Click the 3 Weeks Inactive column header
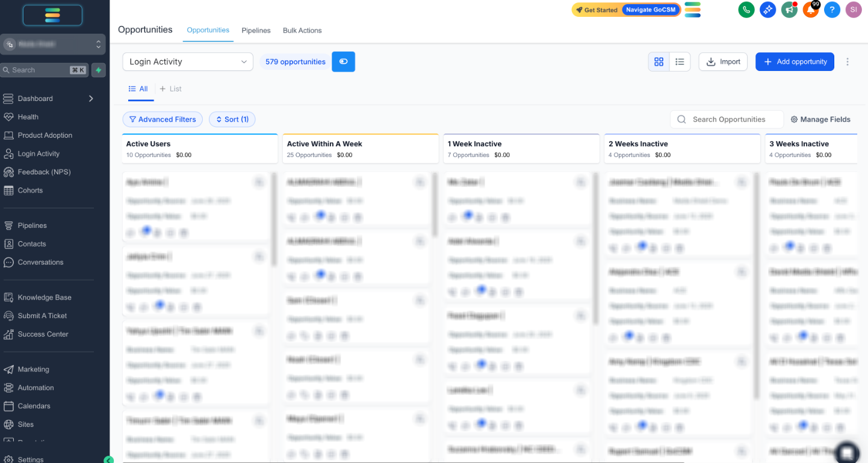Viewport: 868px width, 463px height. 812,149
